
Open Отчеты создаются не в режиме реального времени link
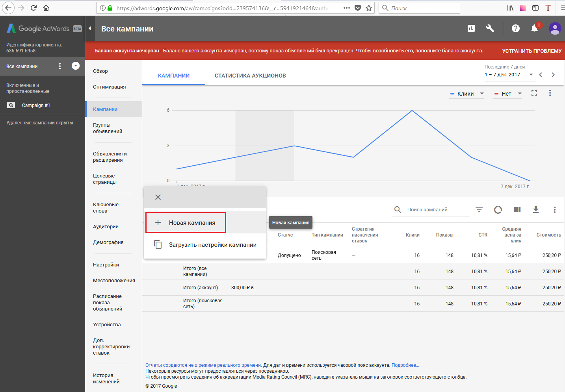[203, 365]
